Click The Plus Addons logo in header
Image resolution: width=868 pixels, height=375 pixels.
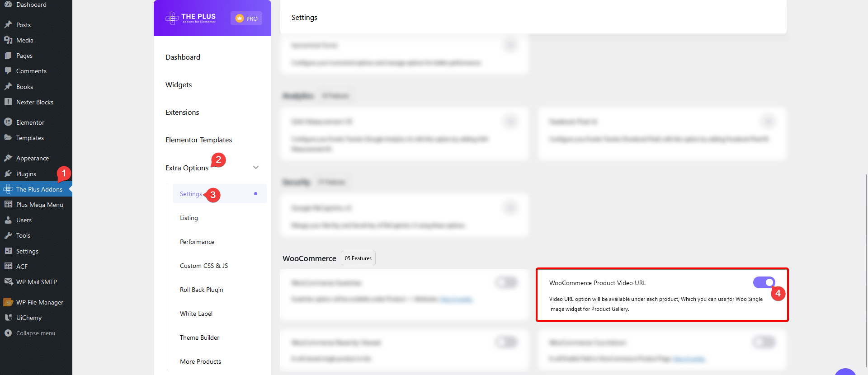click(190, 18)
